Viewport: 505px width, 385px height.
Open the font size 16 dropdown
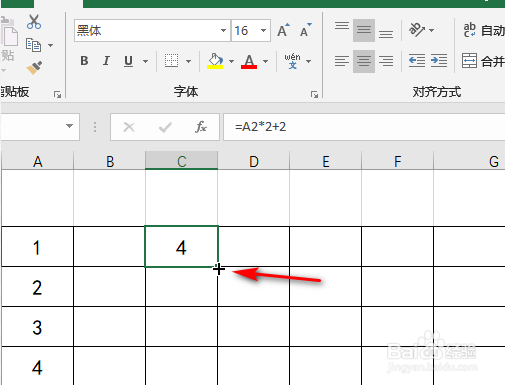point(263,30)
